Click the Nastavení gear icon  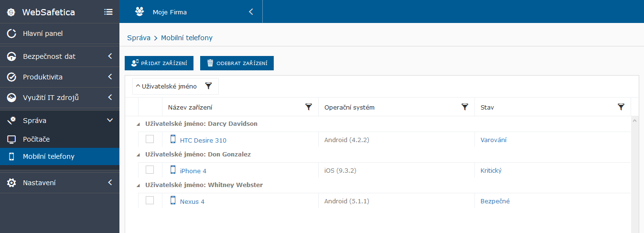point(12,183)
